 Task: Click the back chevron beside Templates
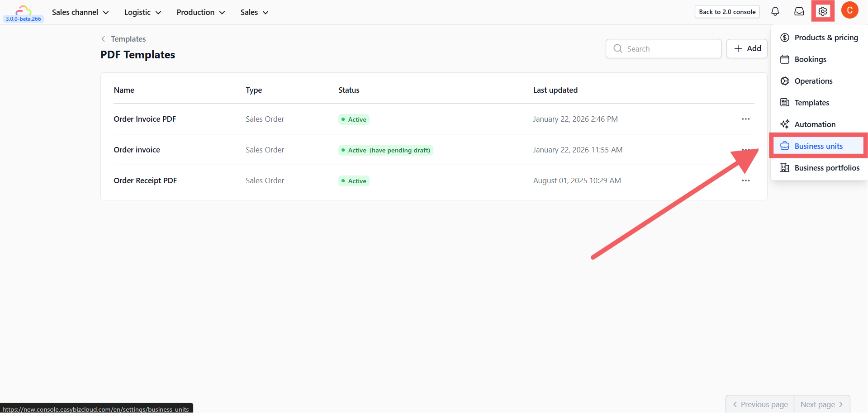[x=103, y=39]
